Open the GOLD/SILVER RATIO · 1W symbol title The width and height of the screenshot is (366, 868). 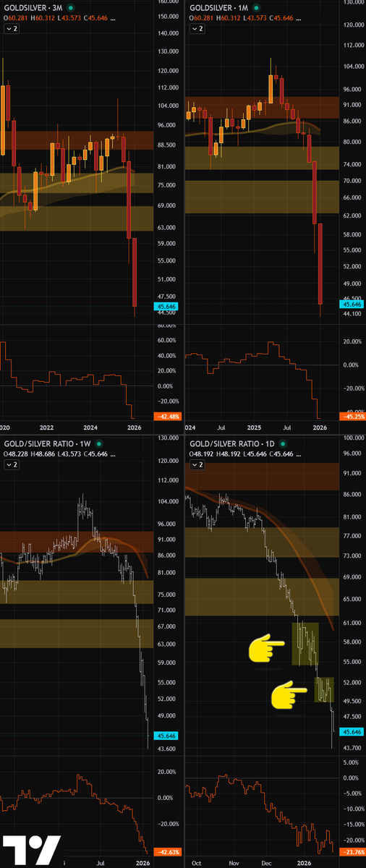tap(46, 443)
